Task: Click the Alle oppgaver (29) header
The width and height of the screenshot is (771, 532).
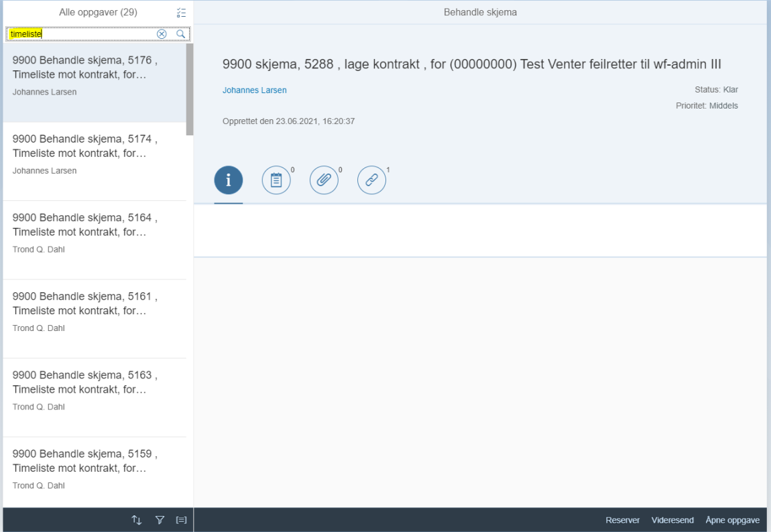Action: pyautogui.click(x=98, y=12)
